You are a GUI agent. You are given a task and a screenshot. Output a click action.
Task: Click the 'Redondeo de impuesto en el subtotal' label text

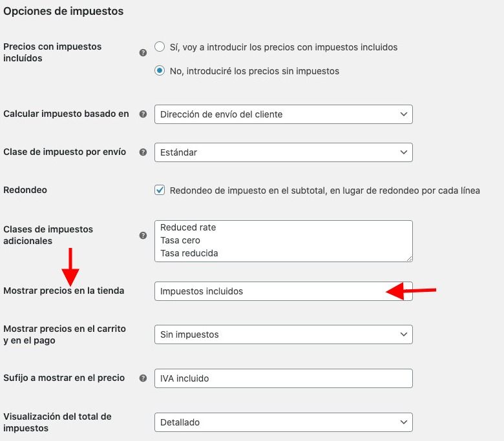[x=325, y=190]
